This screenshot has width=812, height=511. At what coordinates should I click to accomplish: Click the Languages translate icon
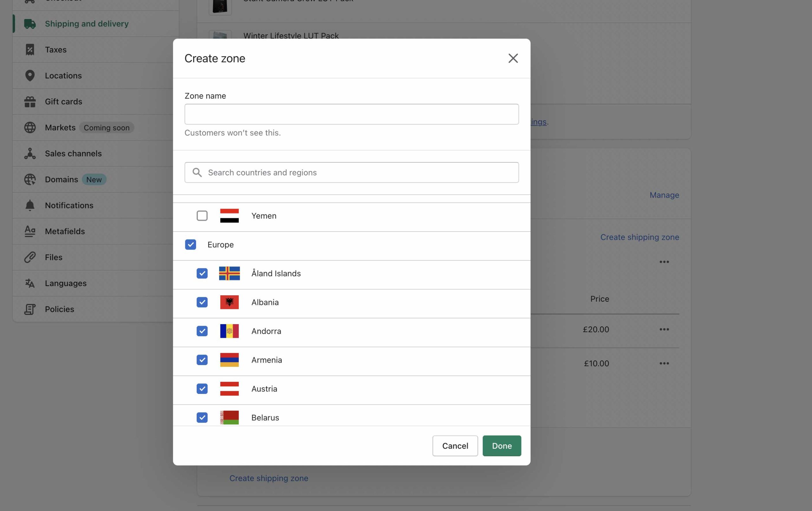point(30,283)
